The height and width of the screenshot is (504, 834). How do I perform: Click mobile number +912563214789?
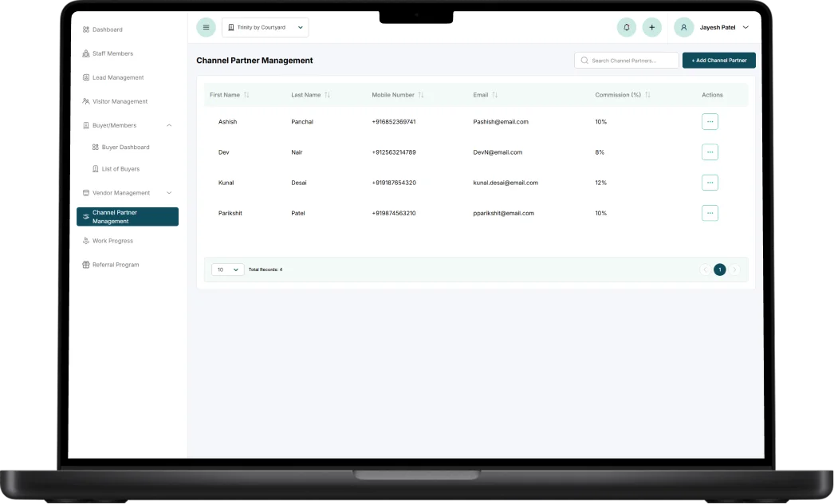tap(394, 152)
